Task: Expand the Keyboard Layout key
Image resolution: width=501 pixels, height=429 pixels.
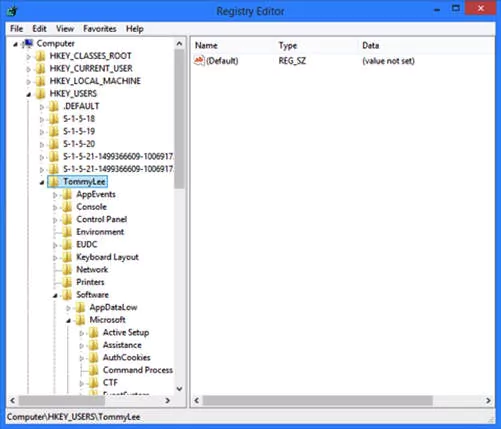Action: 55,258
